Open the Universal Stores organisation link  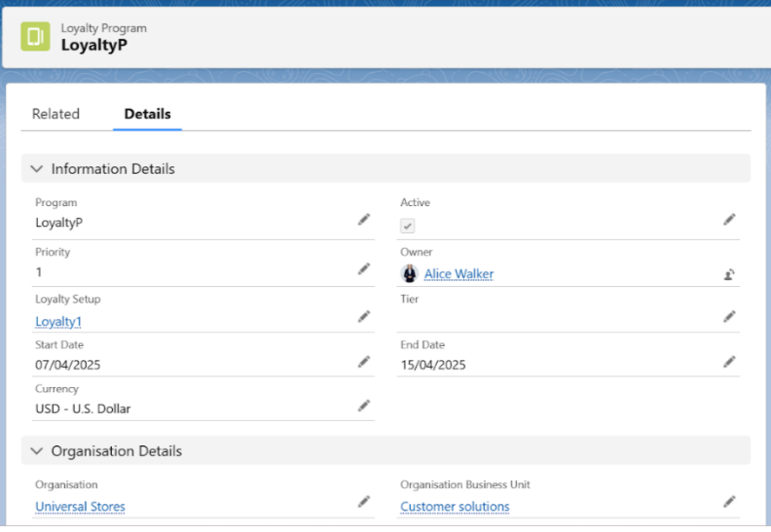tap(80, 507)
